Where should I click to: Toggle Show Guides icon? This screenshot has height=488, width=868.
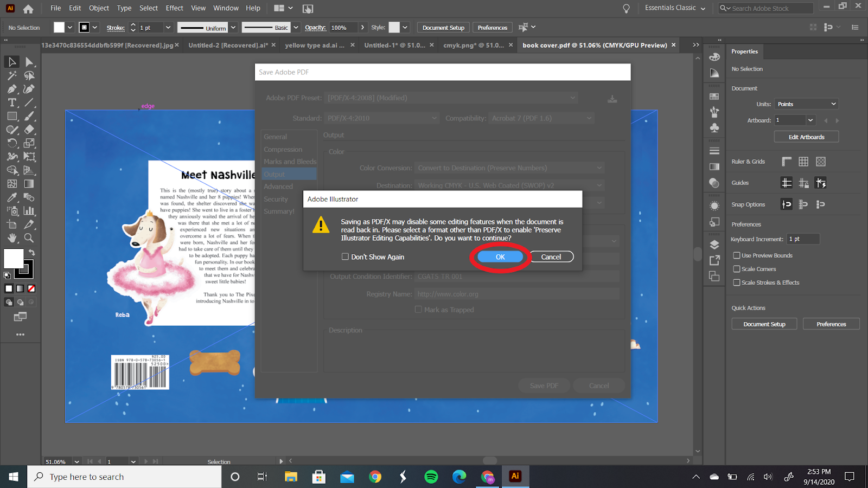click(787, 183)
